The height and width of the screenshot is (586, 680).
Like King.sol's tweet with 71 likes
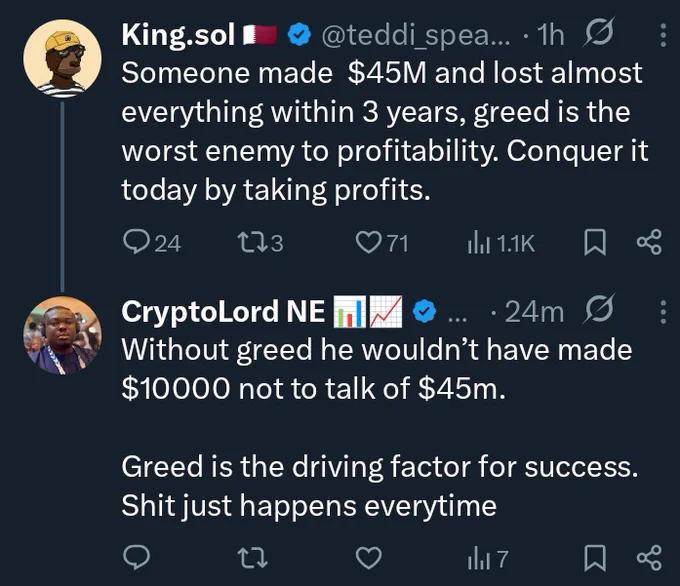382,242
